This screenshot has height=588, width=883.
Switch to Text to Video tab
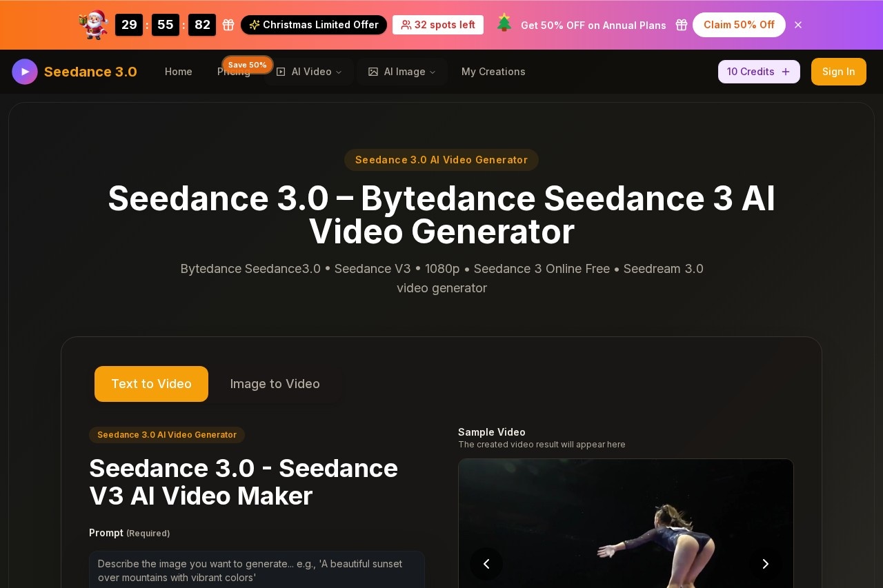click(x=151, y=384)
